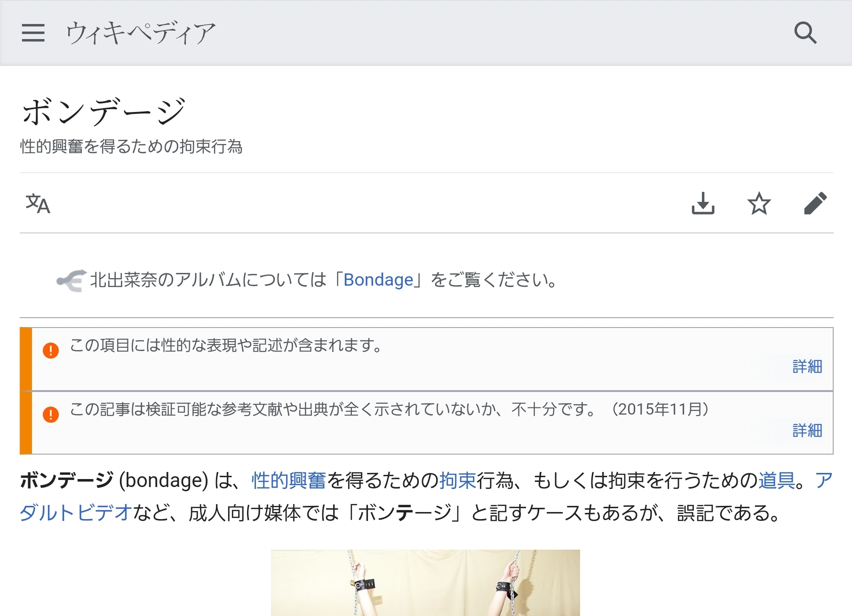This screenshot has height=616, width=852.
Task: Click the ボンデージ article title
Action: pos(104,112)
